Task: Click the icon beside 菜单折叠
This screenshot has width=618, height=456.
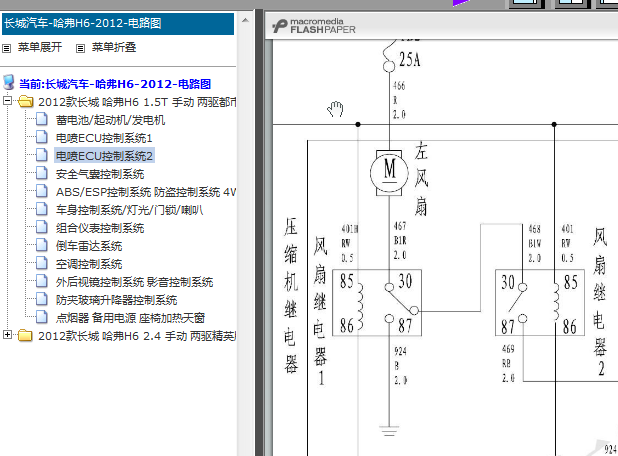Action: click(x=80, y=48)
